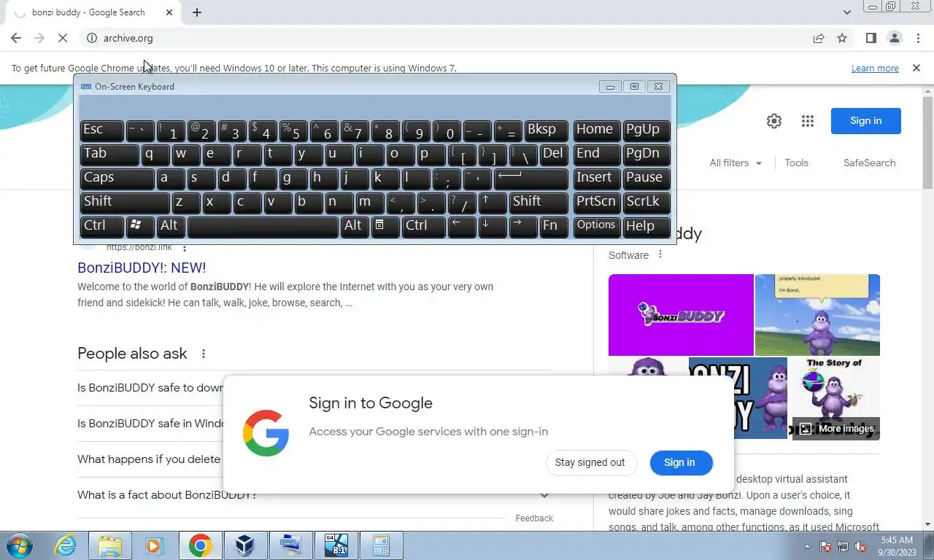The height and width of the screenshot is (560, 934).
Task: Open Windows Media Player taskbar icon
Action: (153, 545)
